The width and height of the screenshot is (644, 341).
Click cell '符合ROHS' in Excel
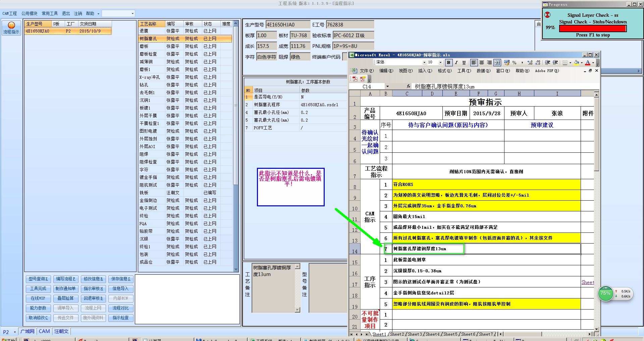click(x=486, y=185)
